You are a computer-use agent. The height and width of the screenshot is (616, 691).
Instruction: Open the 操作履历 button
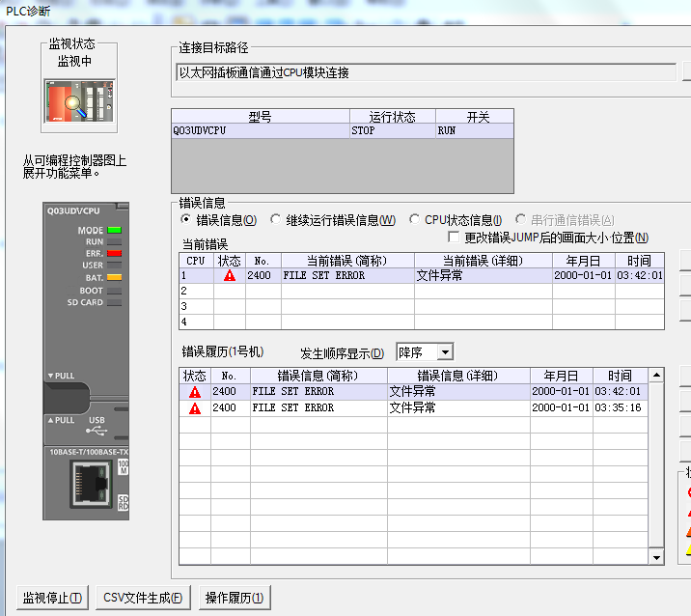pos(234,598)
